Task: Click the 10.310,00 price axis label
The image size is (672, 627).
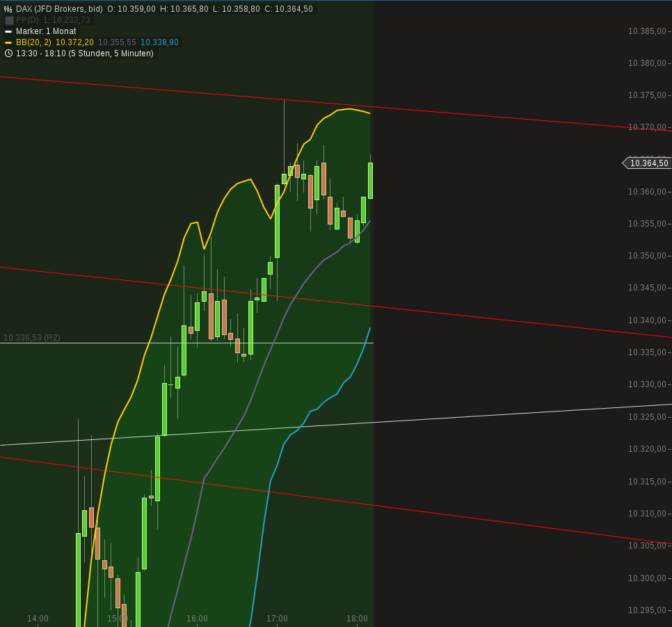Action: tap(647, 514)
